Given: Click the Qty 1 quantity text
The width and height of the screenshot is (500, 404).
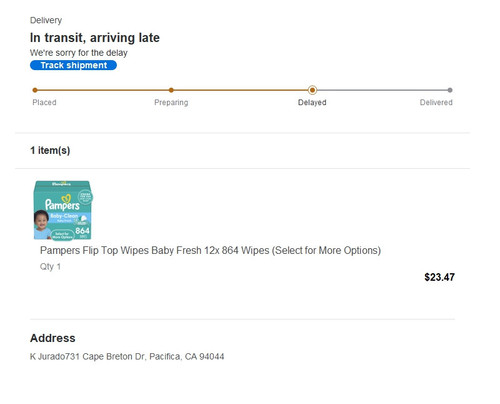Looking at the screenshot, I should click(x=50, y=267).
